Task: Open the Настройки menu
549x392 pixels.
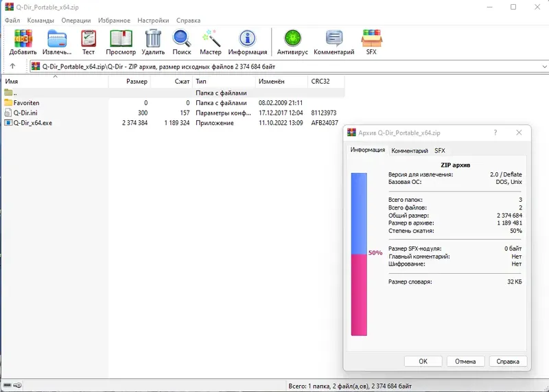Action: click(x=153, y=21)
